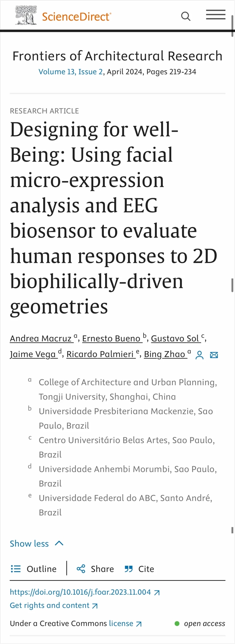Viewport: 235px width, 644px height.
Task: Click the Get rights and content link
Action: (50, 605)
